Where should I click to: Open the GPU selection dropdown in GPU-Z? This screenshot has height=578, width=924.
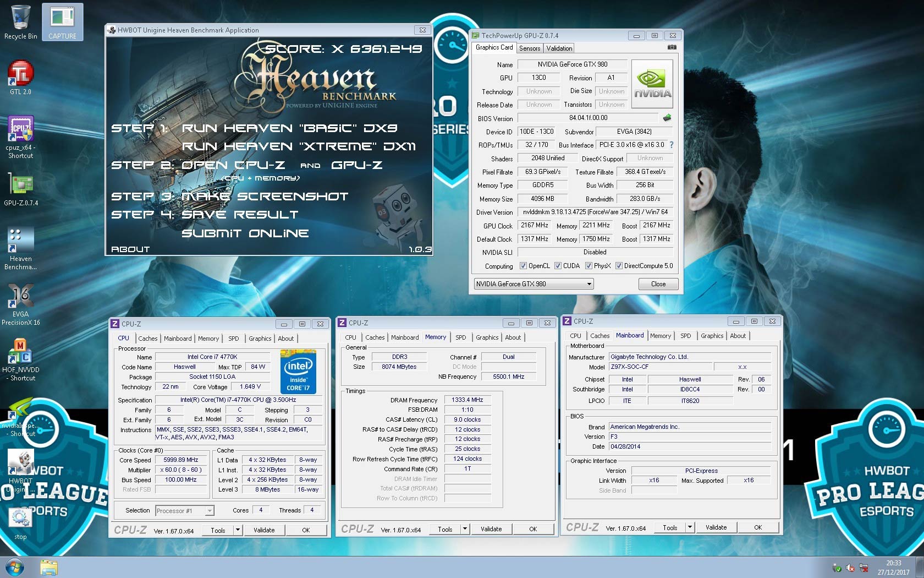[533, 284]
